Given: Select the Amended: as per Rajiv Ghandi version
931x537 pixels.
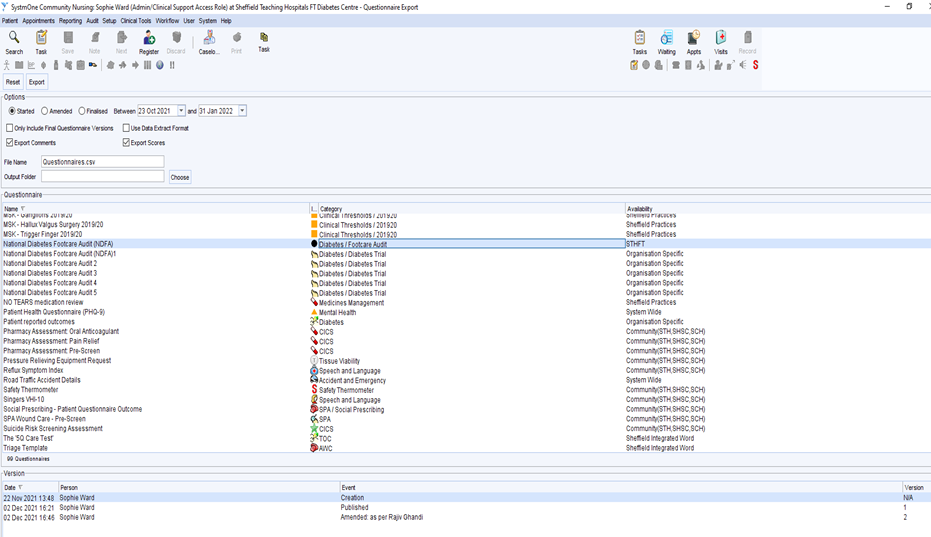Looking at the screenshot, I should [466, 517].
